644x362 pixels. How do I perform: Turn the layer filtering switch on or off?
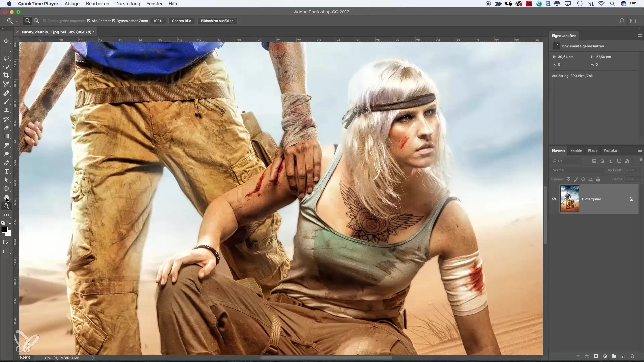641,160
